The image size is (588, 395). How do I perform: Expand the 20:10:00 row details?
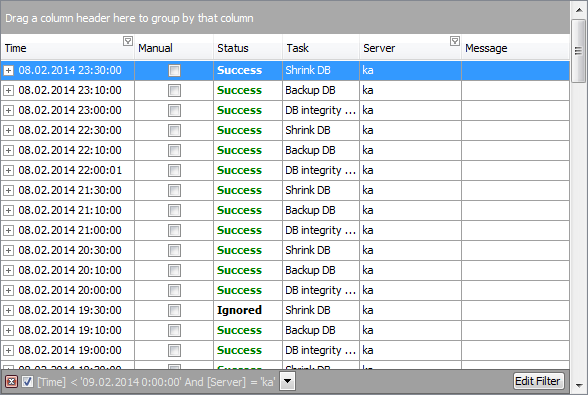pos(8,270)
